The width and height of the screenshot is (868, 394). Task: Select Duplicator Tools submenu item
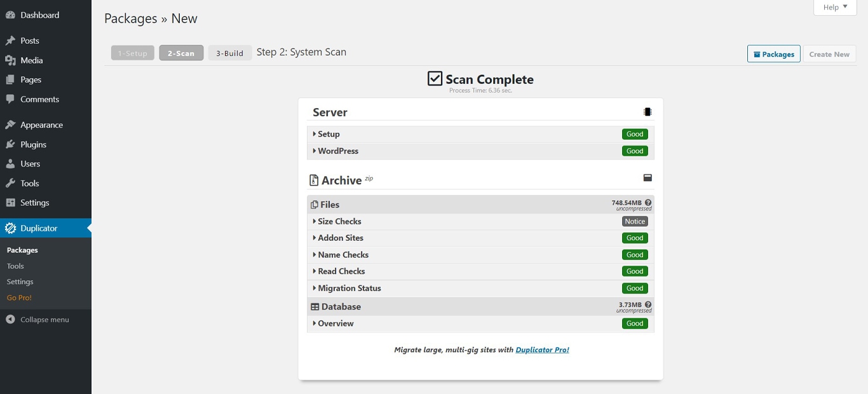click(15, 266)
